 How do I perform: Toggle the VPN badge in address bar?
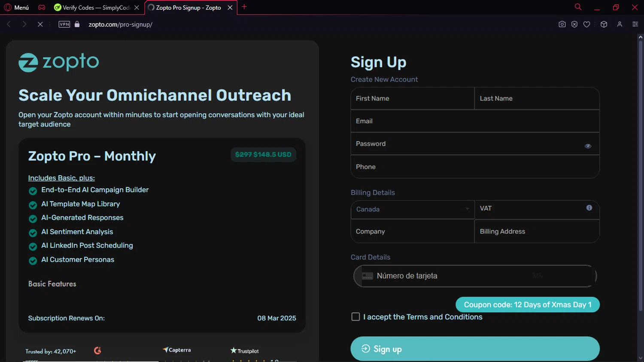coord(64,24)
